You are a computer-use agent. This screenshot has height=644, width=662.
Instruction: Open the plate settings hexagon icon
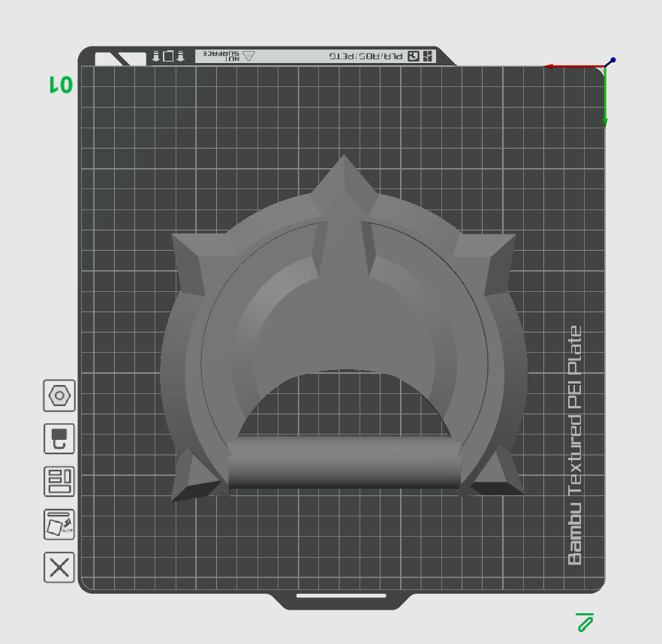click(59, 396)
